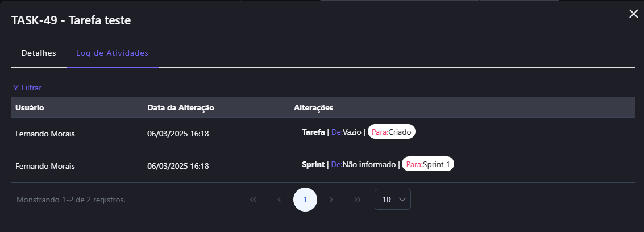Jump to last page of records

(x=358, y=200)
